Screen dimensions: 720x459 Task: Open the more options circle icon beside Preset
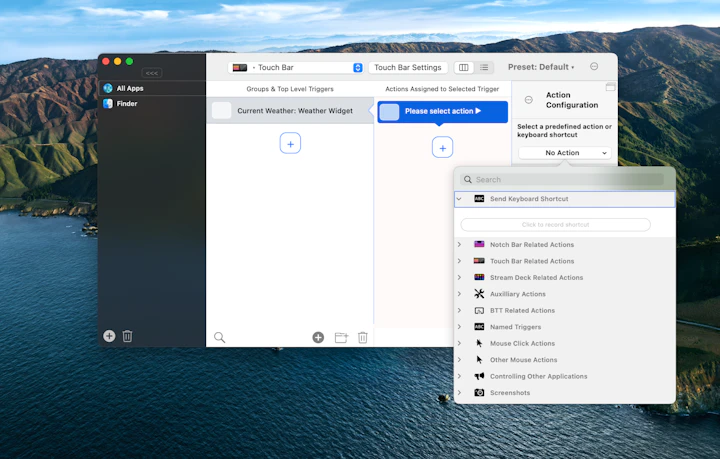click(x=594, y=67)
